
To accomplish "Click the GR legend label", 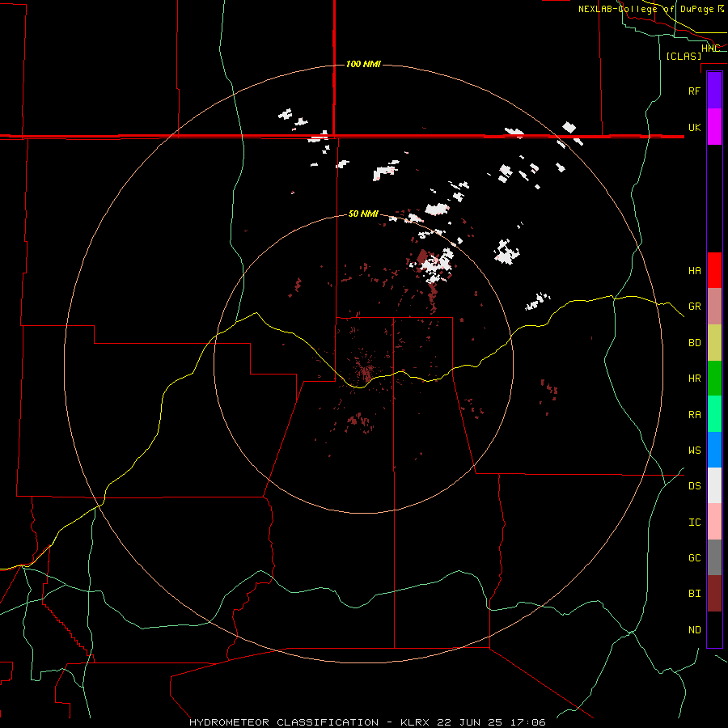I will (x=694, y=306).
